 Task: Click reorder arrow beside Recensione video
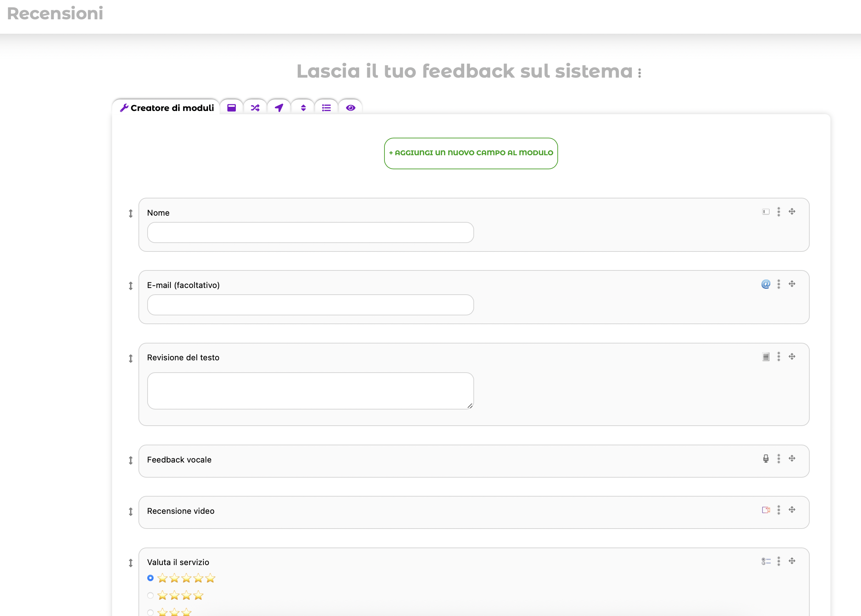click(x=130, y=511)
